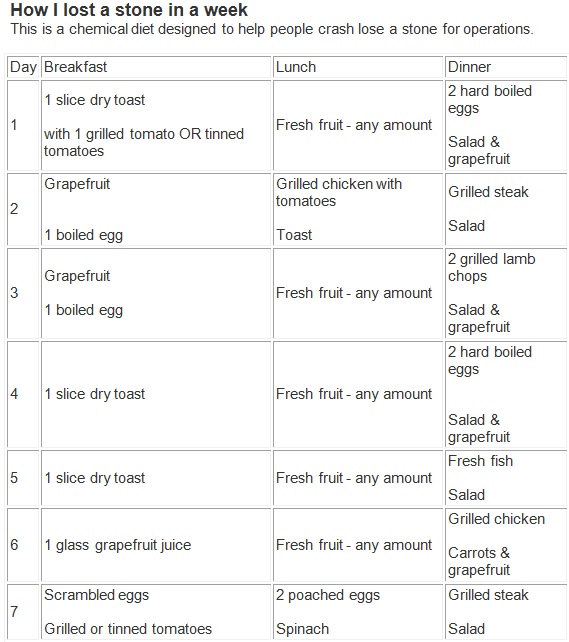The image size is (569, 642).
Task: Click Day 2 dinner Grilled steak cell
Action: click(506, 210)
